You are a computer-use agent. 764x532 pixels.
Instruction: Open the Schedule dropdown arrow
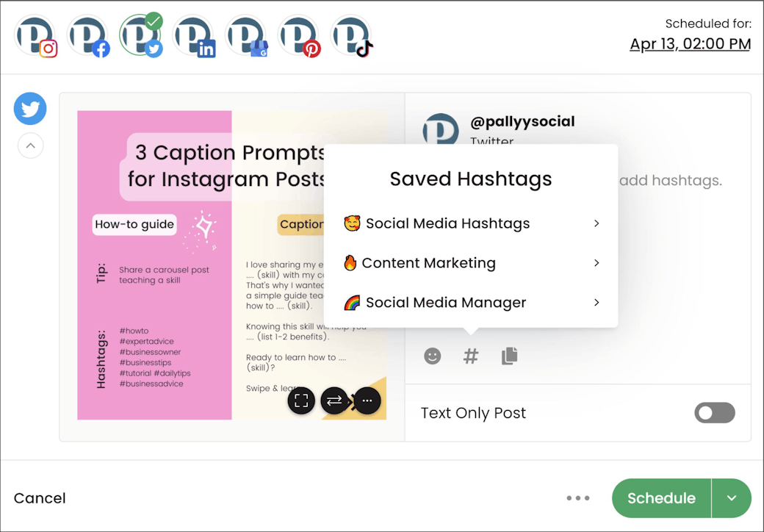pos(732,498)
